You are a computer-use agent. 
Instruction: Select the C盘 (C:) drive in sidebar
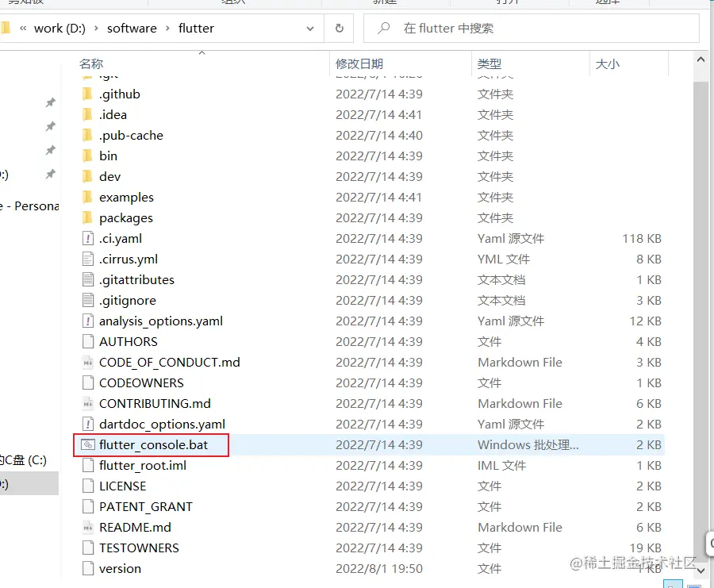coord(23,460)
